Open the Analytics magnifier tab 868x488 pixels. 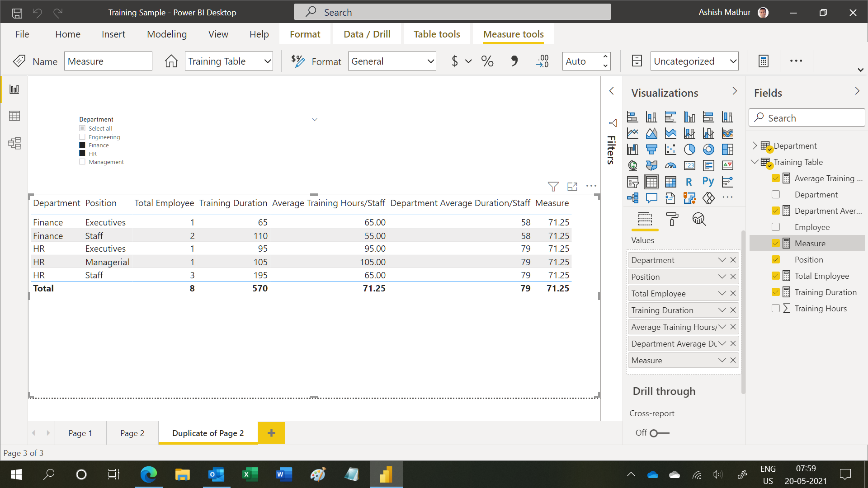pyautogui.click(x=699, y=220)
